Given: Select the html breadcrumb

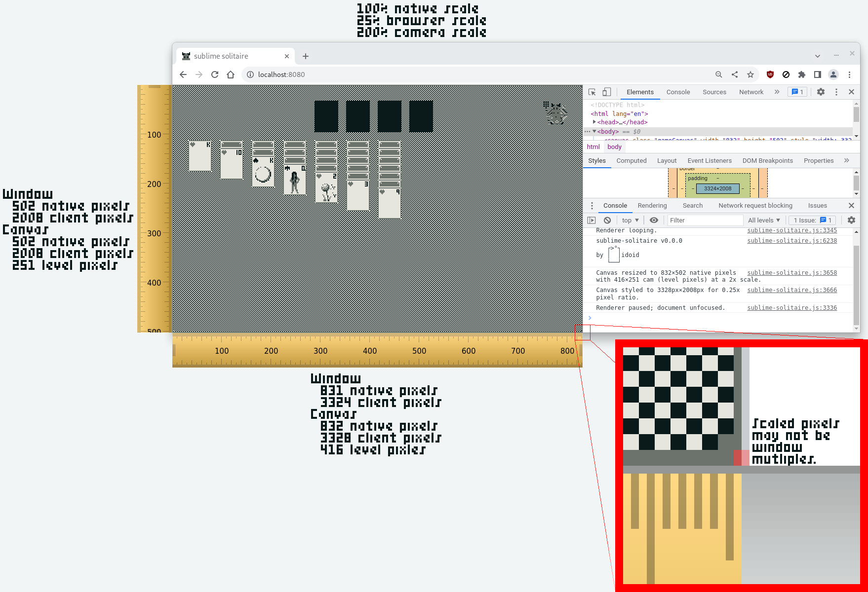Looking at the screenshot, I should [x=593, y=147].
